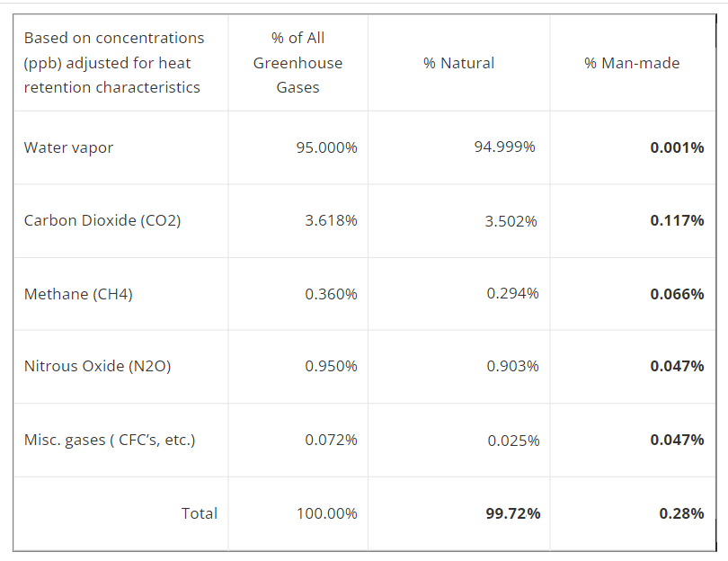Screen dimensions: 728x561
Task: Click the bold 0.066% man-made methane value
Action: (x=677, y=294)
